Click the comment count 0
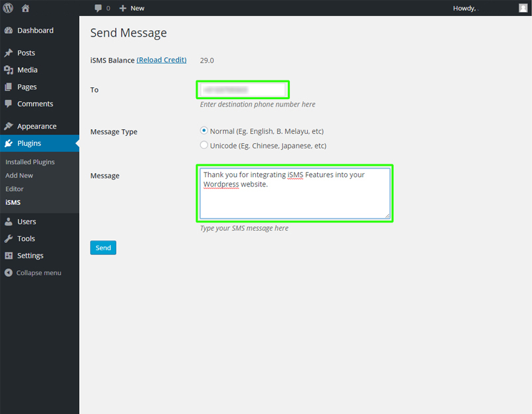The image size is (532, 414). click(108, 8)
